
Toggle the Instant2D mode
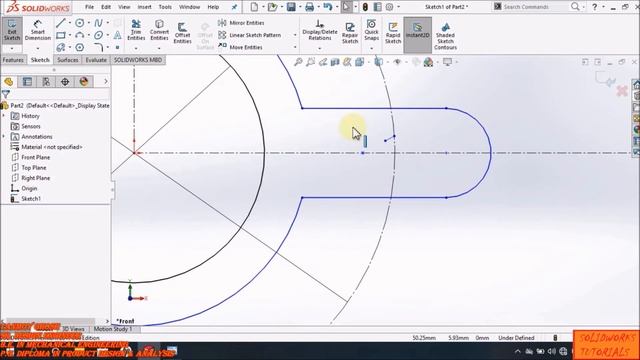(417, 35)
